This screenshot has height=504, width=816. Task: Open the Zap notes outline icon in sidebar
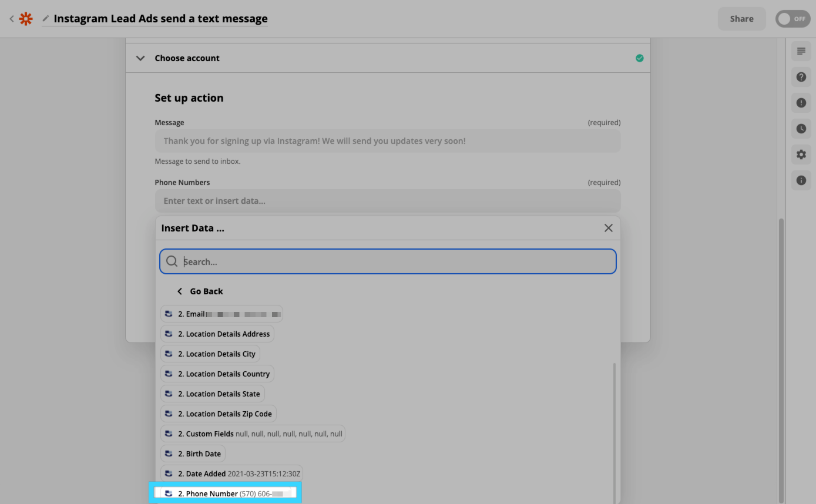click(x=801, y=52)
